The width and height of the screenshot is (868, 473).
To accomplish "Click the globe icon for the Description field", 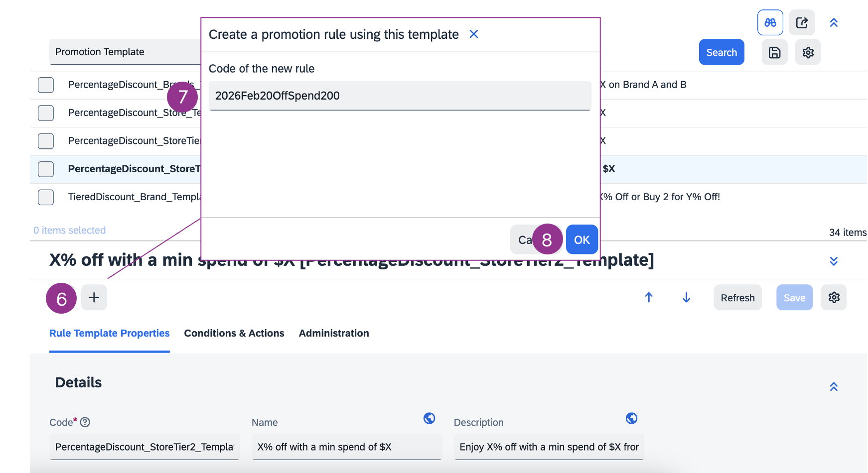I will (631, 418).
